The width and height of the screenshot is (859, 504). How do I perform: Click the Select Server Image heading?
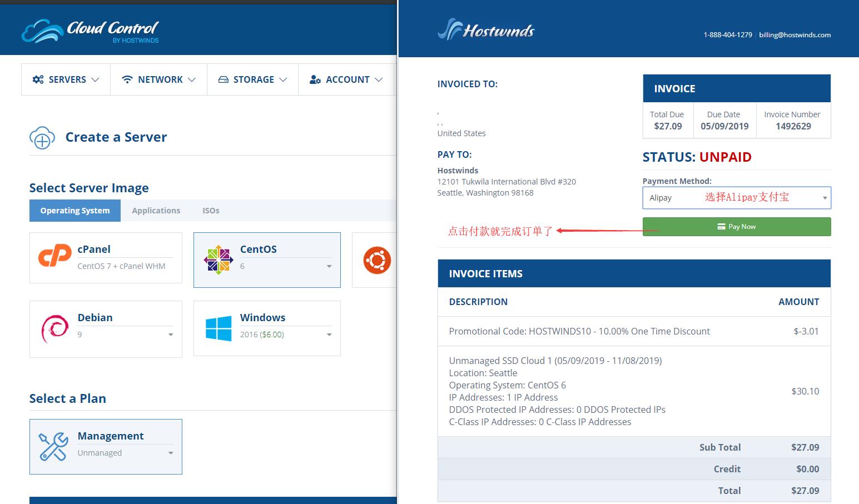(89, 188)
